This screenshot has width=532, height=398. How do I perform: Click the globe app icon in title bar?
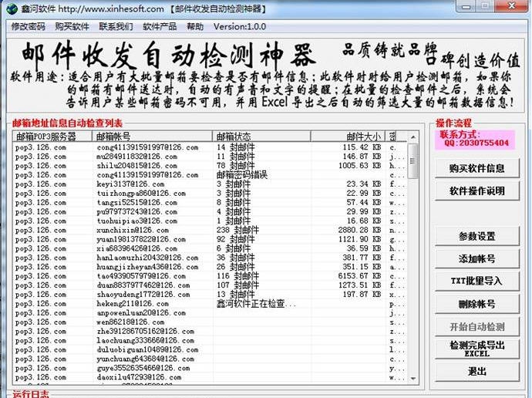(12, 8)
